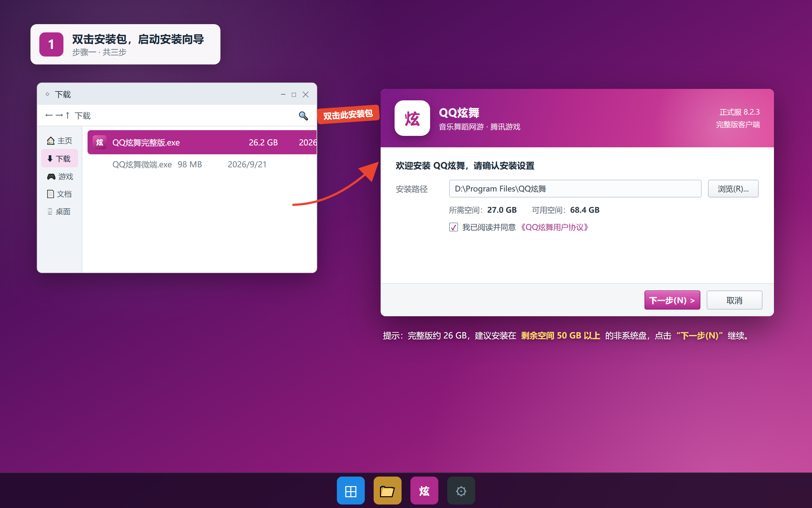Click the 主页 home icon in sidebar
The height and width of the screenshot is (508, 812).
point(51,140)
